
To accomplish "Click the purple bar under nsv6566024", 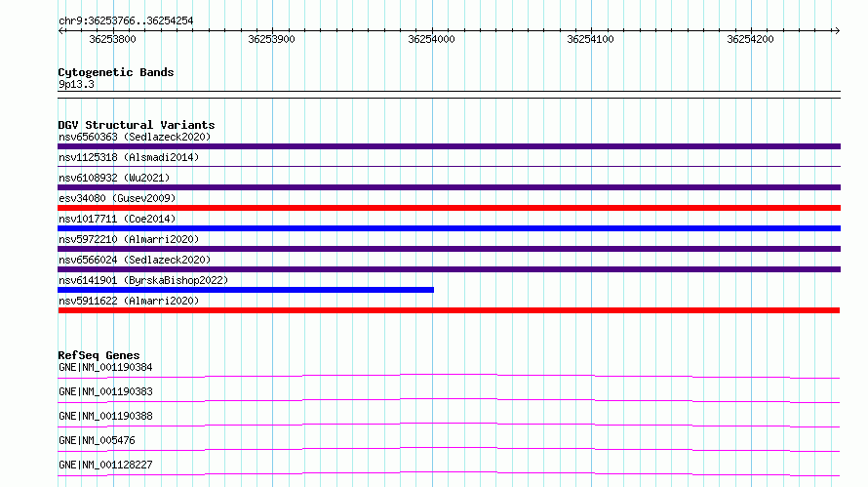I will [x=449, y=269].
